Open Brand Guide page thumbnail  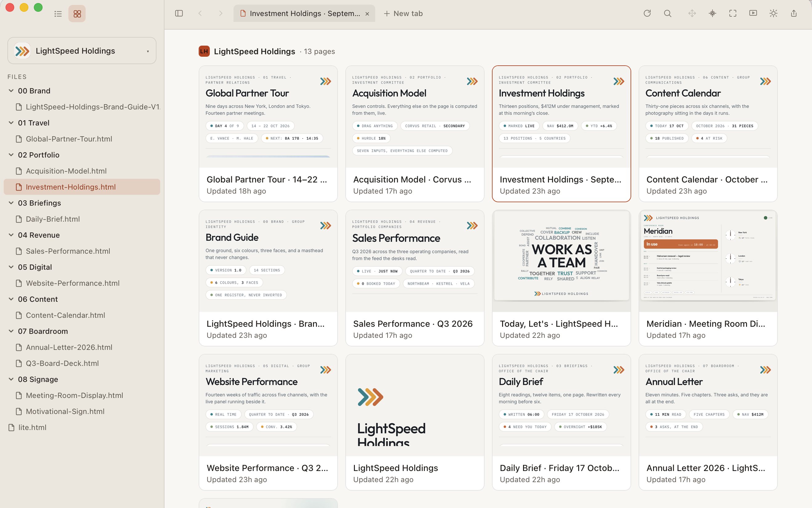(x=268, y=261)
